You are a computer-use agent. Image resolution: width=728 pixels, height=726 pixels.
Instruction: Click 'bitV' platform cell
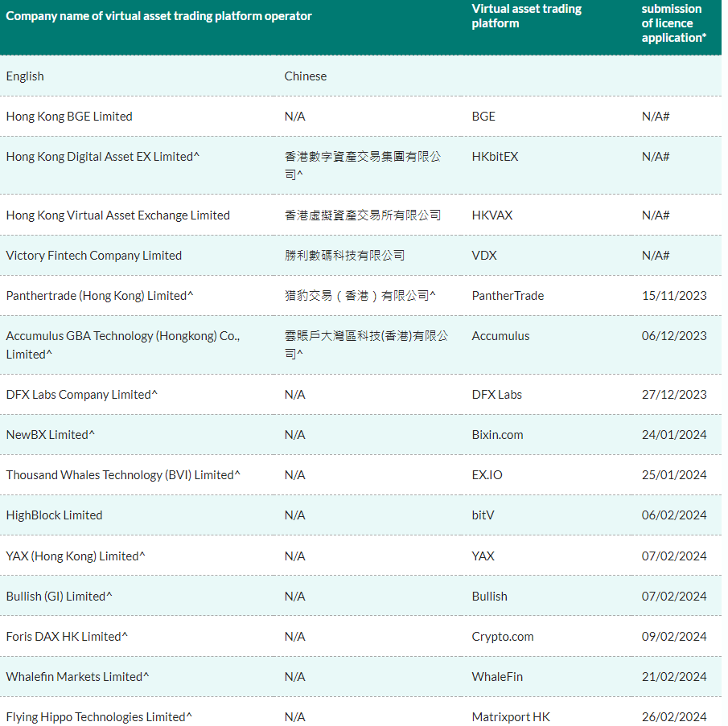483,515
